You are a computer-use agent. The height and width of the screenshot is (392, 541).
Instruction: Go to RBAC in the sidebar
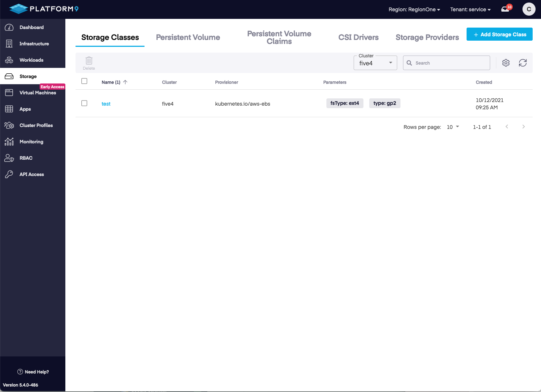pyautogui.click(x=26, y=158)
